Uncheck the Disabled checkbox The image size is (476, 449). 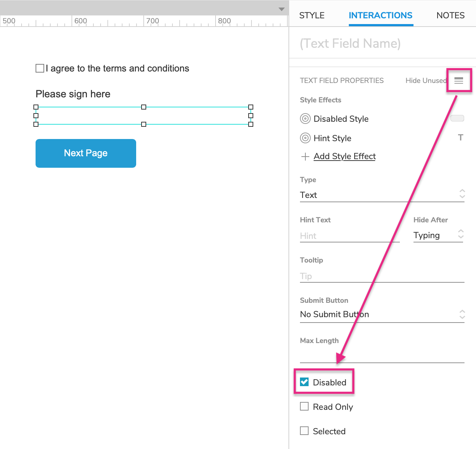pyautogui.click(x=304, y=382)
